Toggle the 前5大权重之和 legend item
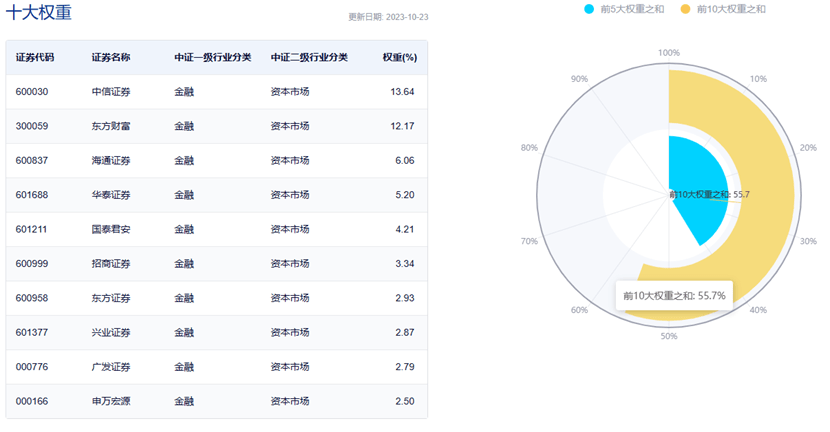Image resolution: width=830 pixels, height=432 pixels. (634, 9)
